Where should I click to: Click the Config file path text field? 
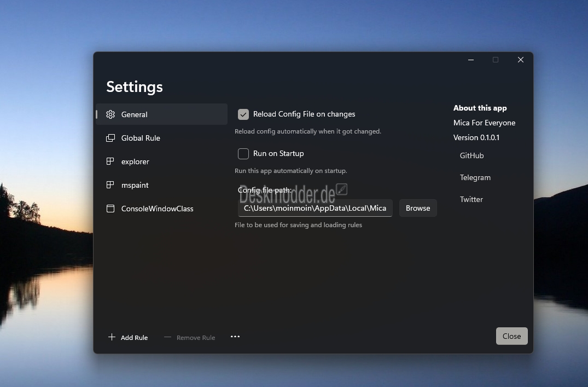[x=315, y=208]
